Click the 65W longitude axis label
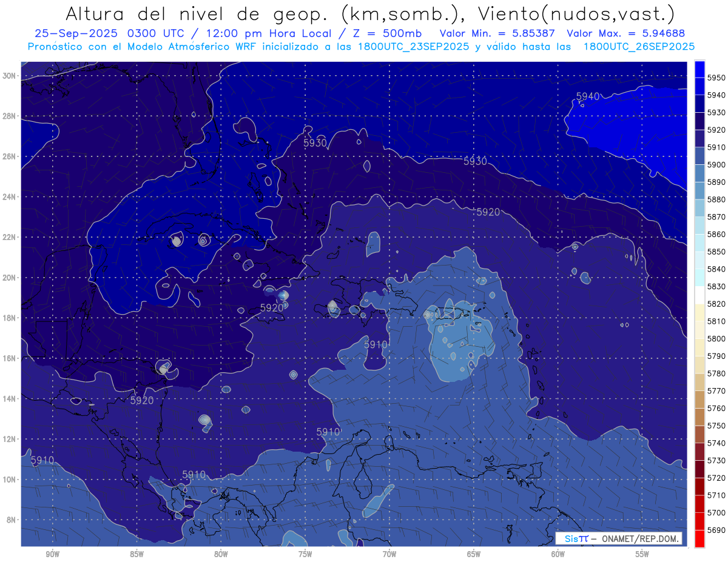 pyautogui.click(x=474, y=554)
